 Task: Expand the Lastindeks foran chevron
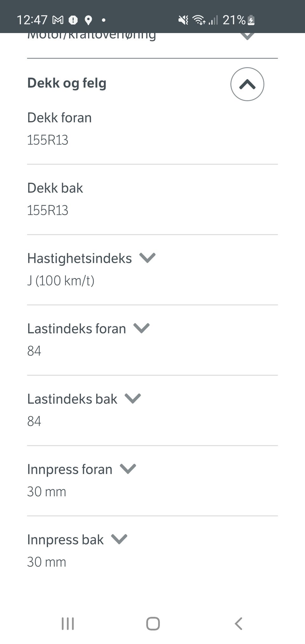point(141,328)
